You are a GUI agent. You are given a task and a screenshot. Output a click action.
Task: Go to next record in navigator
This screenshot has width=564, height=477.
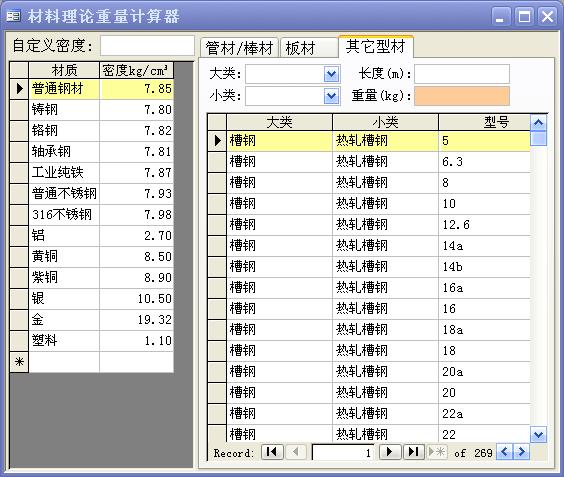pos(390,452)
